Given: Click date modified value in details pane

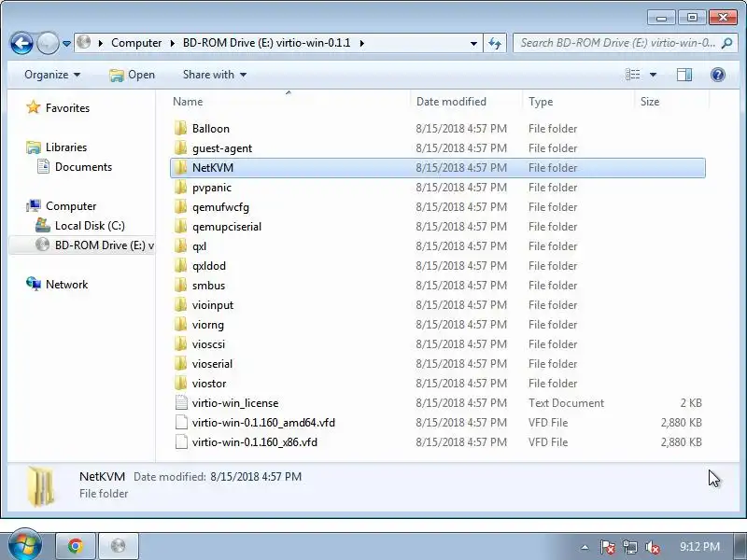Looking at the screenshot, I should tap(256, 477).
